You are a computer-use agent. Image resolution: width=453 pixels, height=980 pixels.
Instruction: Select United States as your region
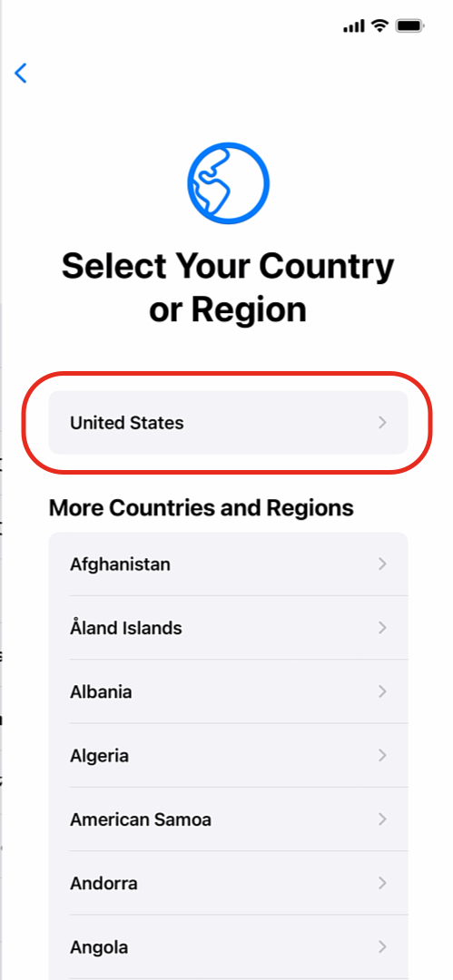pyautogui.click(x=229, y=423)
